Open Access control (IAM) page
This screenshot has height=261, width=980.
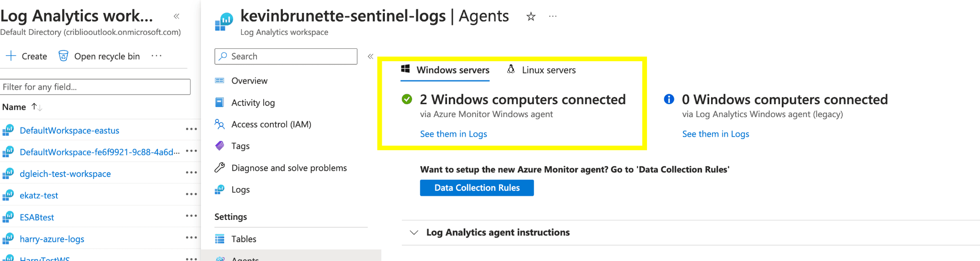(x=271, y=124)
